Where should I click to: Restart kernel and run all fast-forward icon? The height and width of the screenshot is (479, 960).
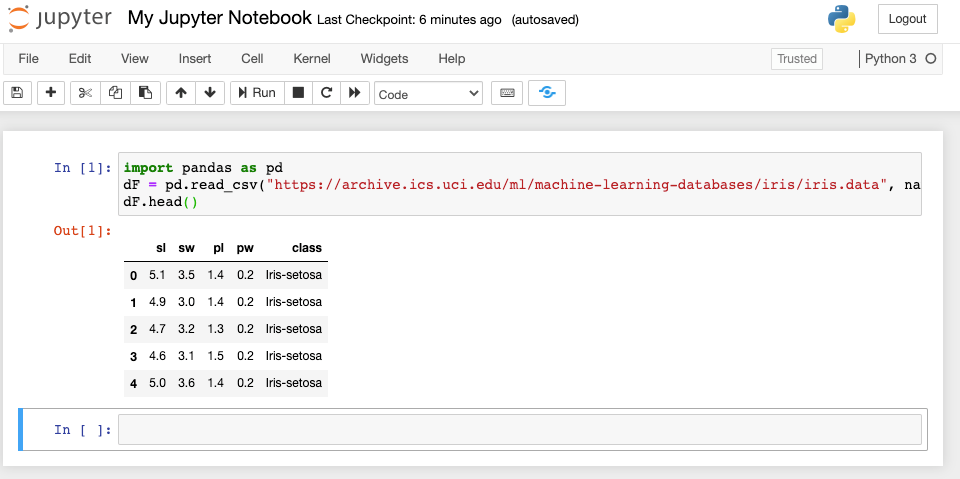pos(354,93)
